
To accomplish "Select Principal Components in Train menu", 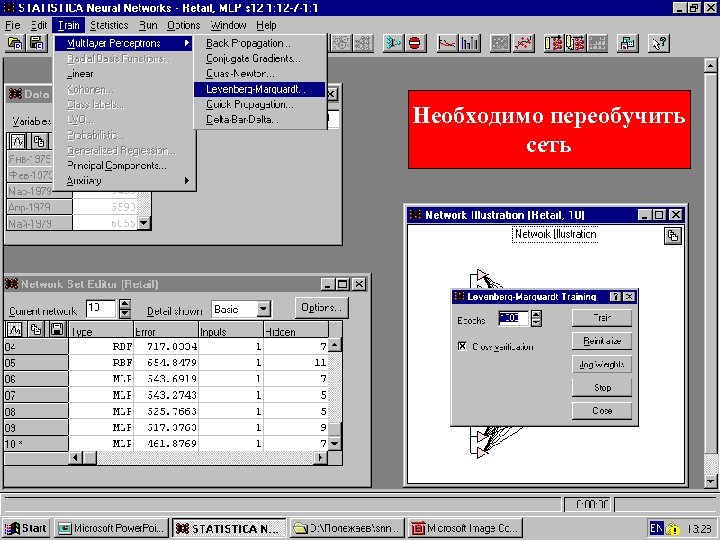I will pyautogui.click(x=124, y=165).
